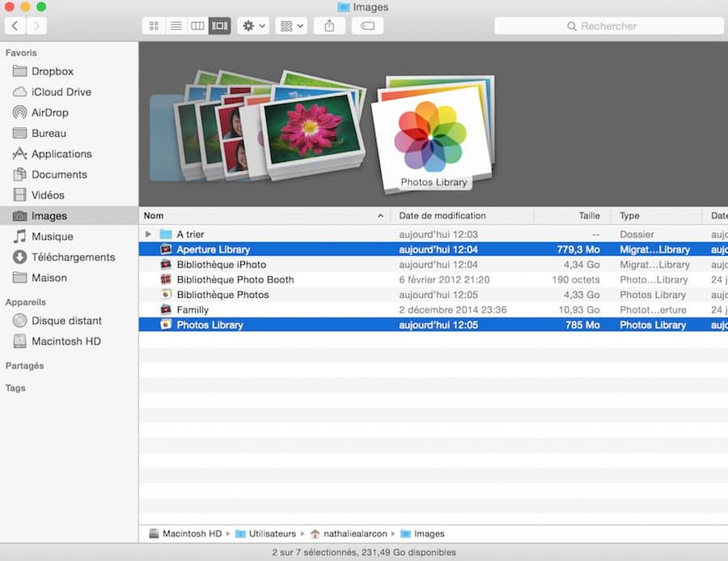Go forward with the forward arrow
Image resolution: width=728 pixels, height=561 pixels.
click(36, 26)
